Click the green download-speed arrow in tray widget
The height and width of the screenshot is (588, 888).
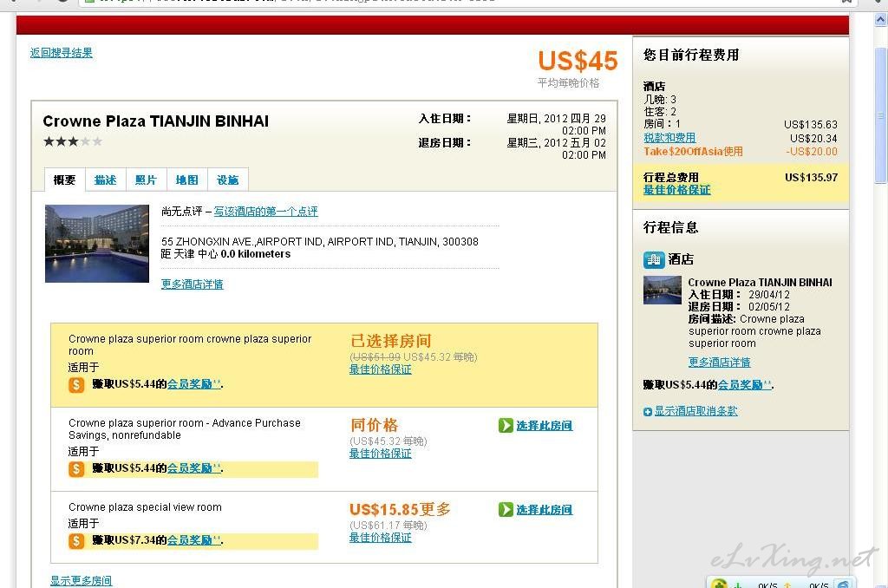click(x=739, y=585)
